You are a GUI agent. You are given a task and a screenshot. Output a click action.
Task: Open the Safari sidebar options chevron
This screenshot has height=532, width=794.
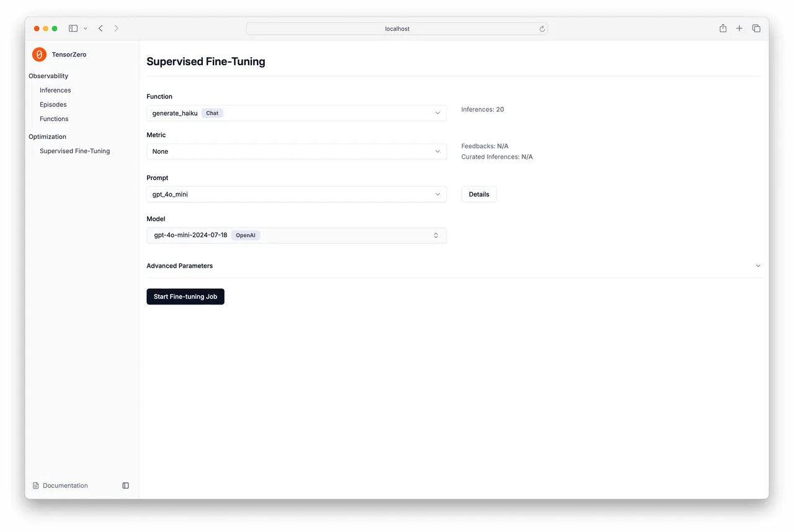(x=86, y=29)
